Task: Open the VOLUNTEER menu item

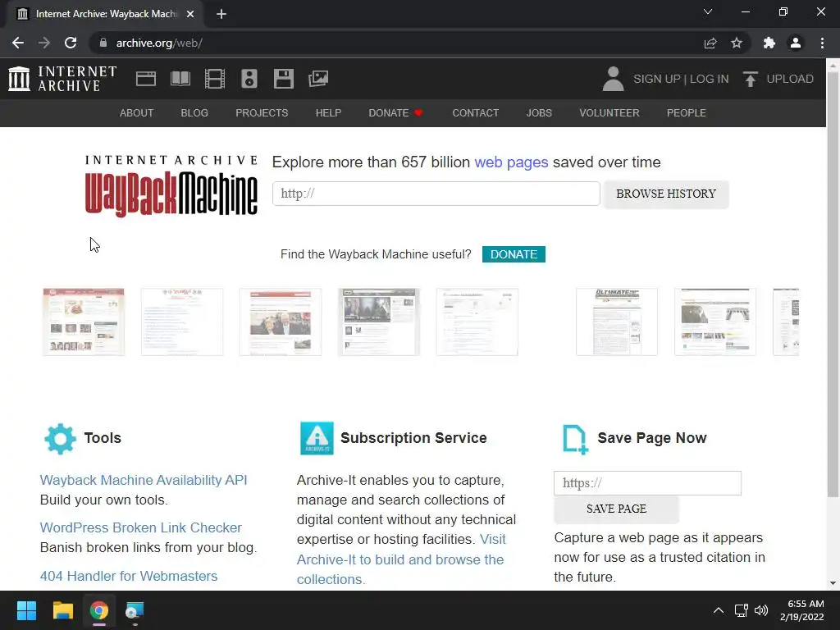Action: click(609, 113)
